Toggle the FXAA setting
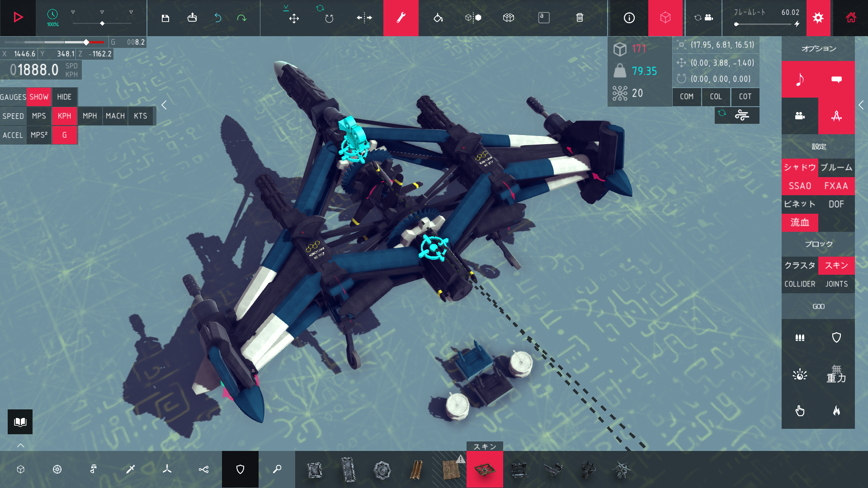 (836, 186)
